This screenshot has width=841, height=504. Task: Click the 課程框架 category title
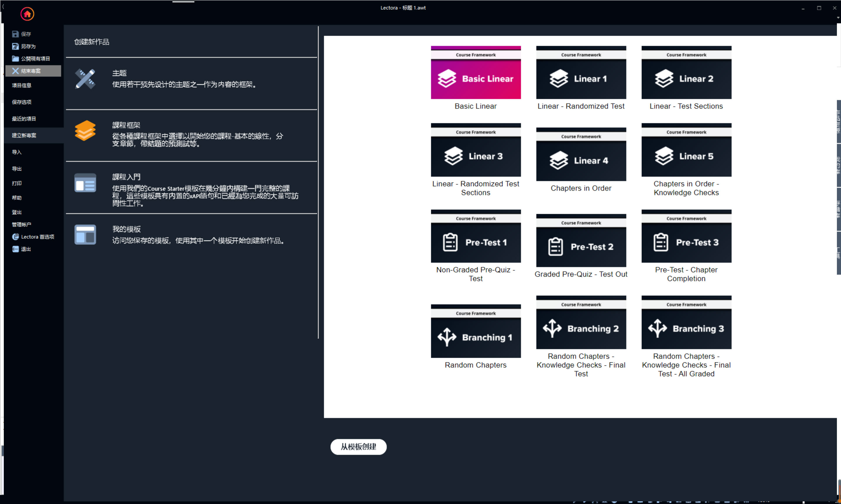tap(126, 125)
